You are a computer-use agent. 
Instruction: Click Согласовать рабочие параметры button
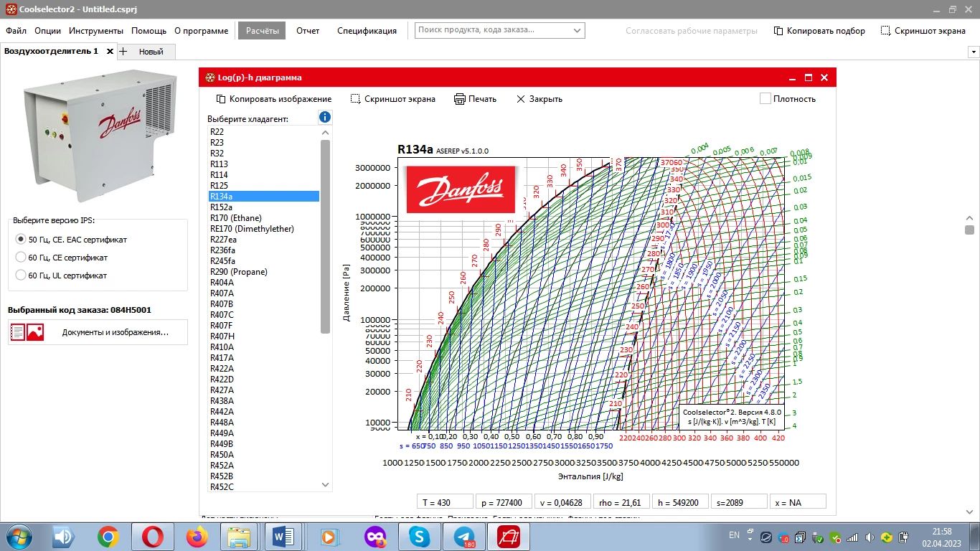tap(692, 31)
